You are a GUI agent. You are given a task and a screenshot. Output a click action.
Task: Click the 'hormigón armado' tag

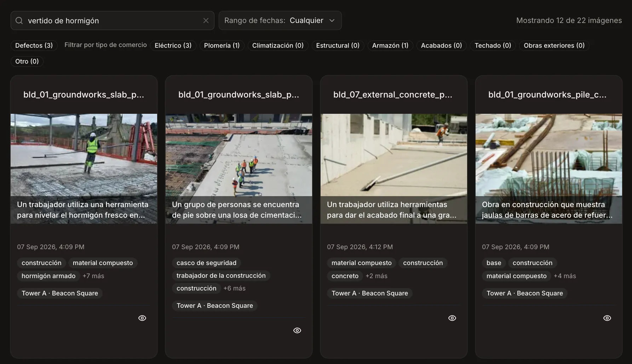tap(48, 276)
